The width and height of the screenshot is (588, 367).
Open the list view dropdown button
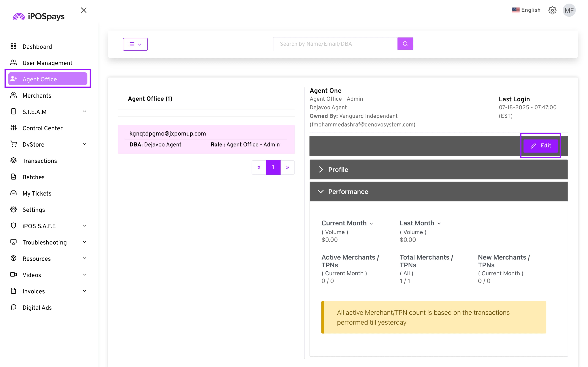click(x=135, y=44)
